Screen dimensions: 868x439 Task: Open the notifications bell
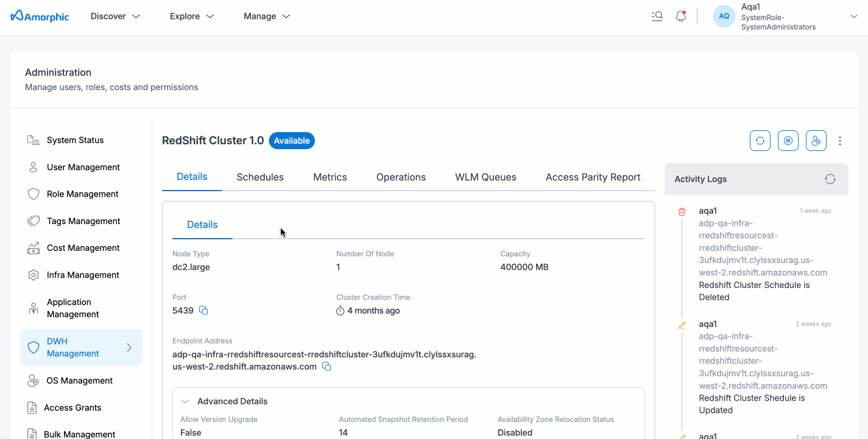[681, 16]
